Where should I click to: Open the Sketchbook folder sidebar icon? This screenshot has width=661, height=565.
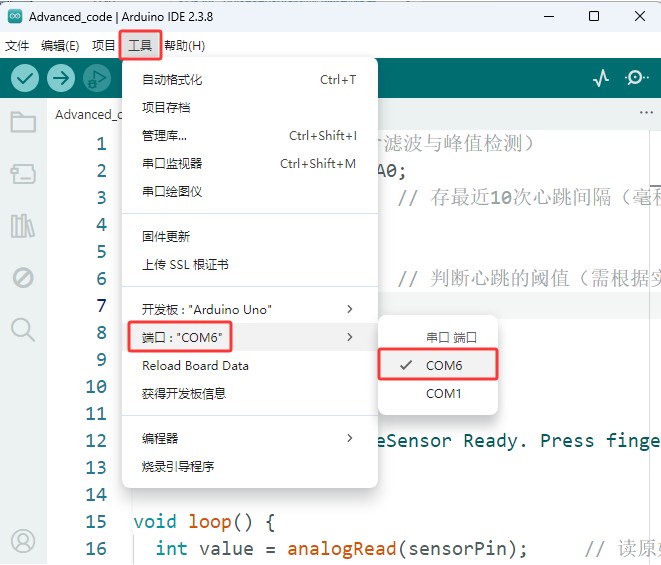click(23, 122)
